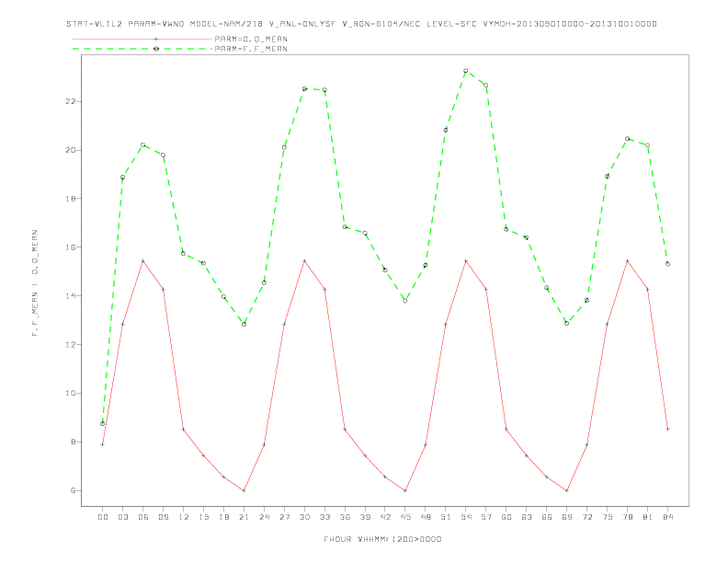Click x-axis tick label 15

coord(203,517)
